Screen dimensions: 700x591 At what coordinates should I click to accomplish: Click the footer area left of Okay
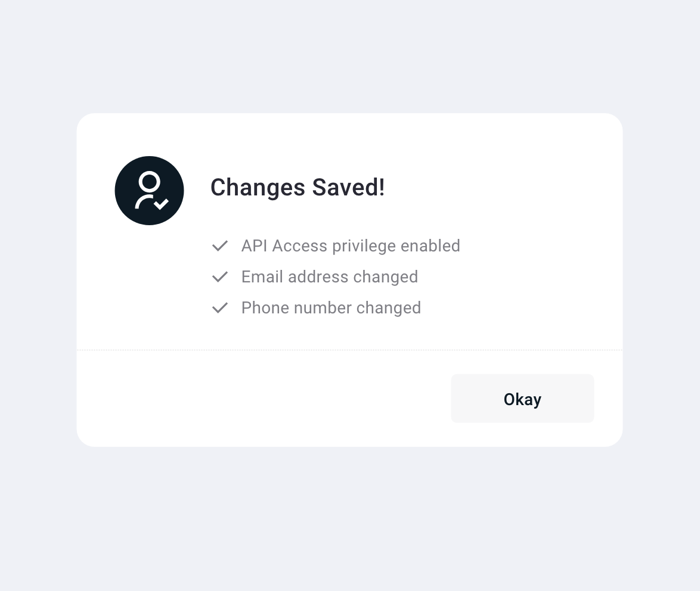[262, 399]
